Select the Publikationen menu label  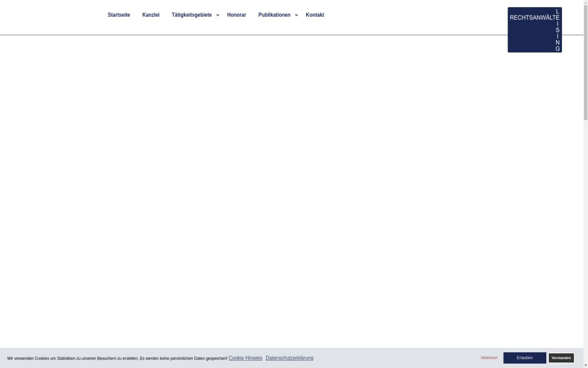(x=274, y=15)
